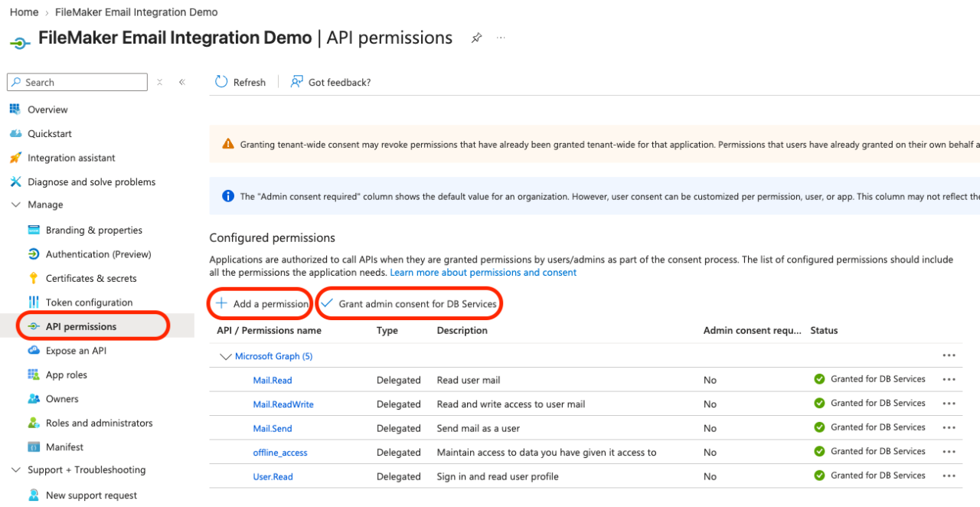Click 'Sign in and read user profile' description
Screen dimensions: 980x507
point(498,476)
